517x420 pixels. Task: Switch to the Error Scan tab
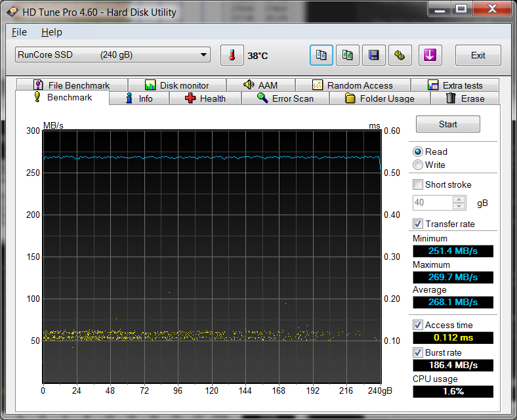tap(285, 98)
